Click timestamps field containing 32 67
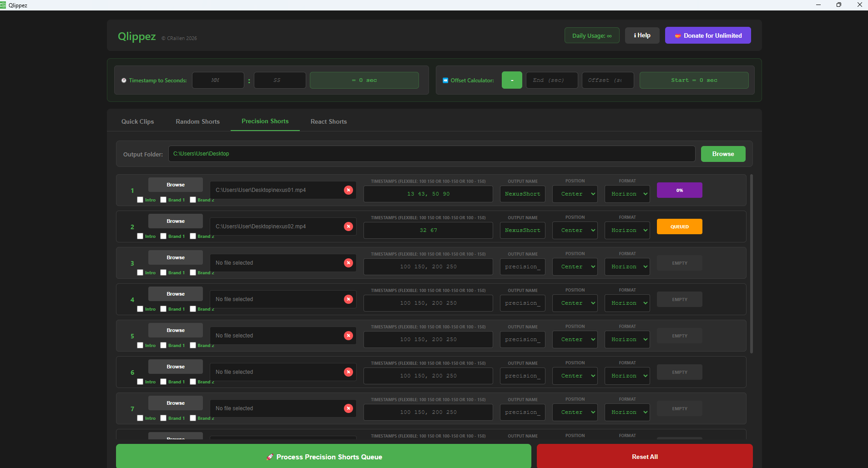The image size is (868, 468). [428, 230]
